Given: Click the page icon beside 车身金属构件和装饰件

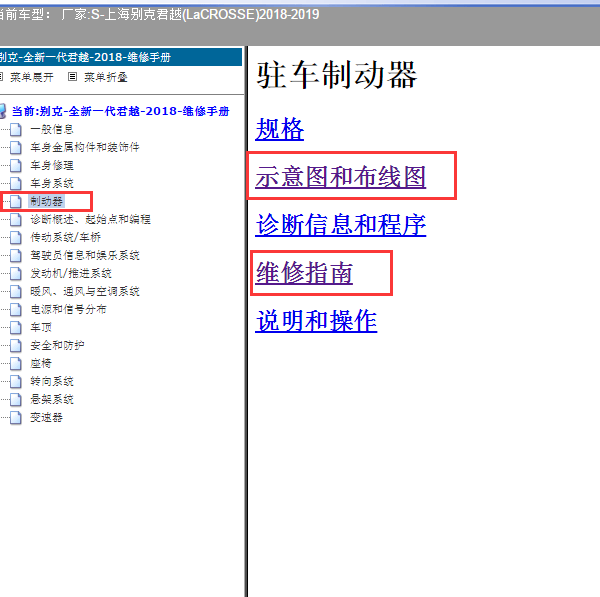Looking at the screenshot, I should pos(16,147).
